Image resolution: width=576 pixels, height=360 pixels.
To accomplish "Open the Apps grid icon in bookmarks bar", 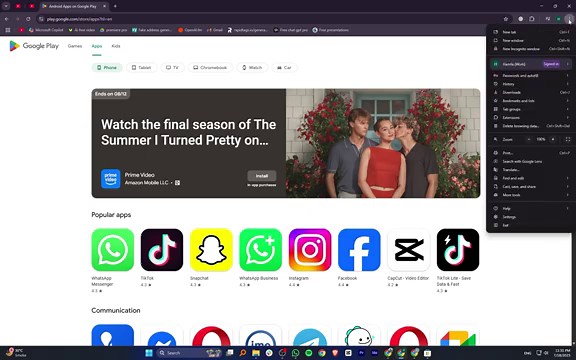I will (x=8, y=30).
